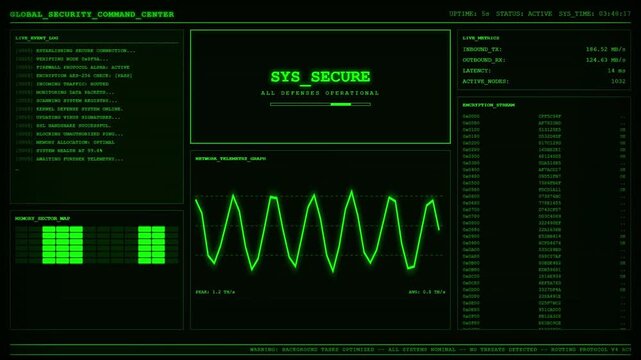The image size is (641, 360).
Task: Select log entry SYSTEM HEALTH AT 99.6%
Action: [59, 150]
